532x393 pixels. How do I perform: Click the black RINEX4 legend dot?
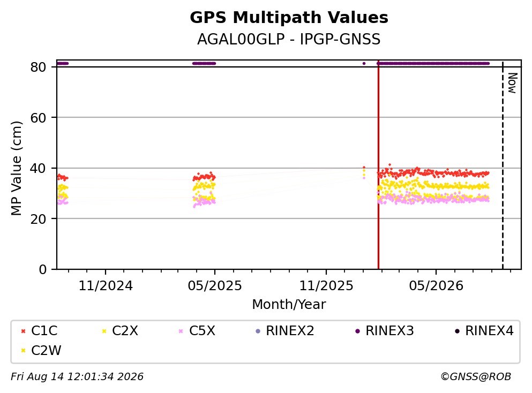point(457,331)
